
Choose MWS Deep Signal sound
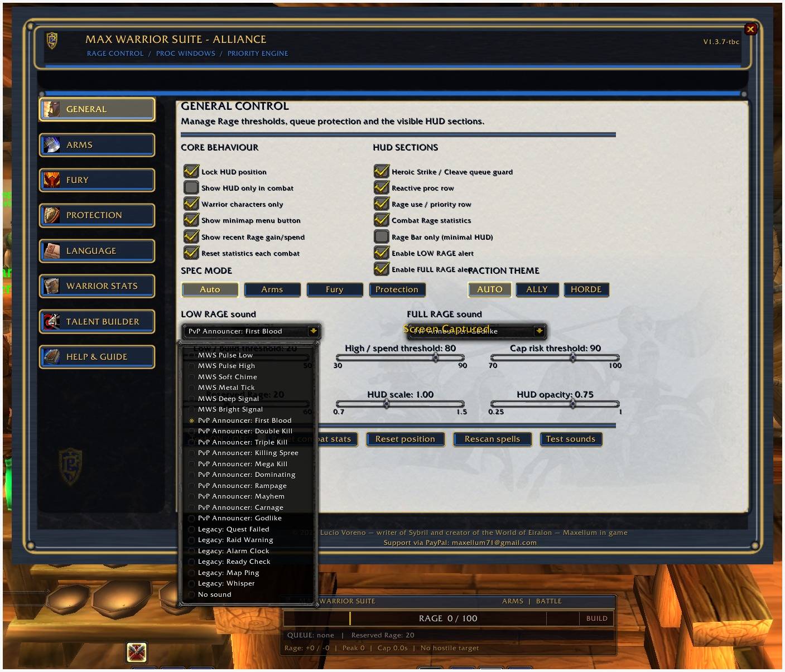pyautogui.click(x=249, y=399)
